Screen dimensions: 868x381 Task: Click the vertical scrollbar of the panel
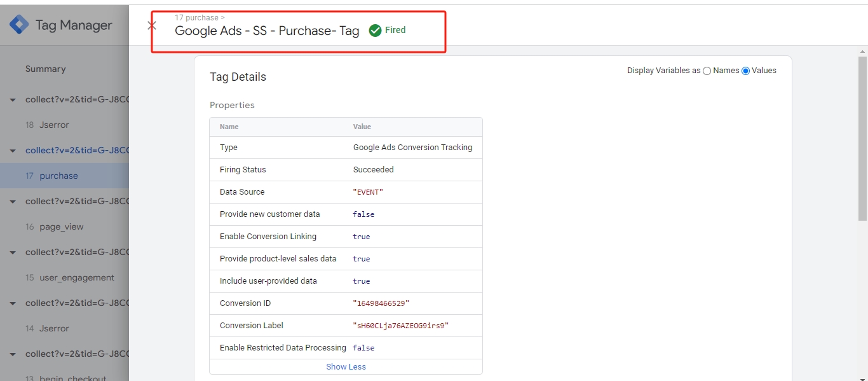tap(862, 138)
